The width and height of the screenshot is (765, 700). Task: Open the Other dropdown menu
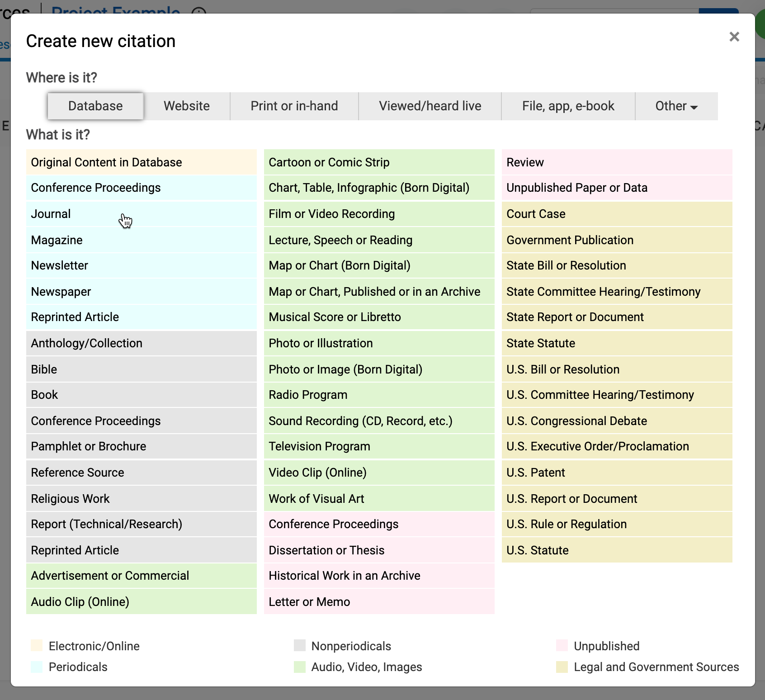[x=676, y=106]
